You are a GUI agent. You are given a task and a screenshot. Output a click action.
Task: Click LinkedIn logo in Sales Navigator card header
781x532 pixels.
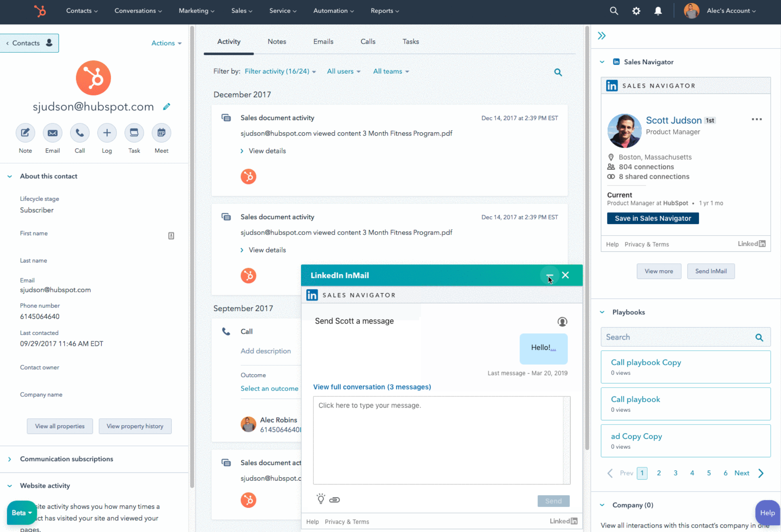(x=612, y=86)
